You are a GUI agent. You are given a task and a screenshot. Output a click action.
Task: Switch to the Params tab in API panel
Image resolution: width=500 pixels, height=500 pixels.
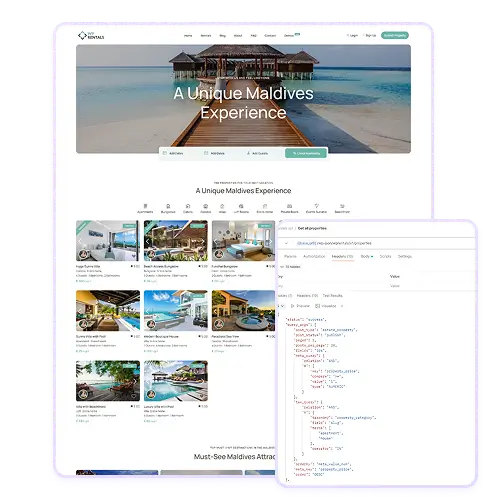[290, 256]
